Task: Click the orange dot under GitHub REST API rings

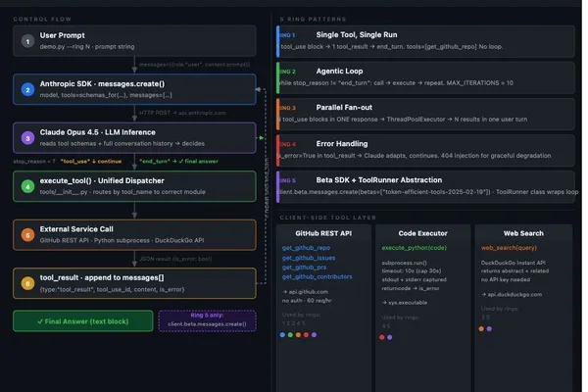Action: (x=298, y=334)
